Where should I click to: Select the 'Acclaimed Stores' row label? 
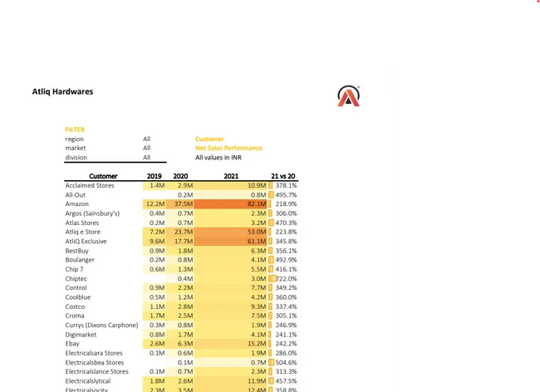(x=90, y=185)
